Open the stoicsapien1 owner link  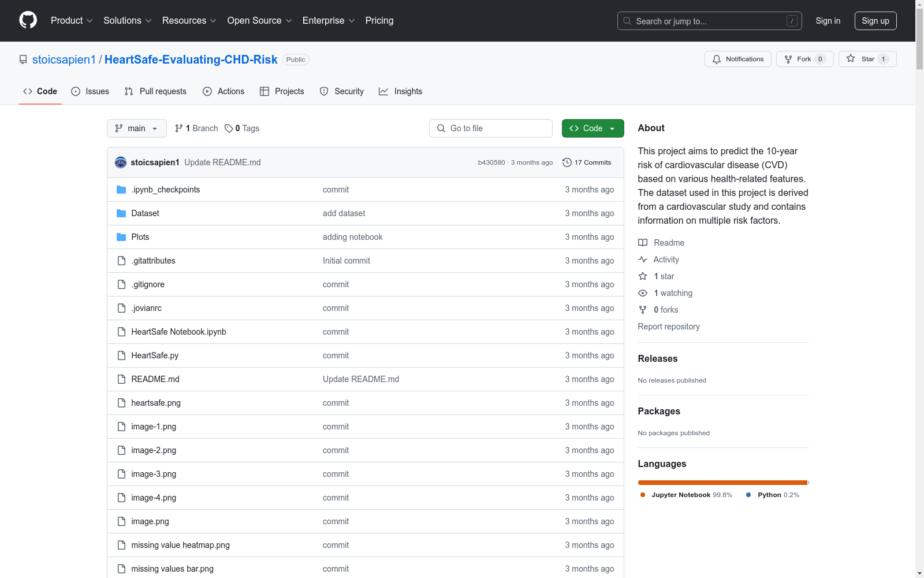click(64, 60)
